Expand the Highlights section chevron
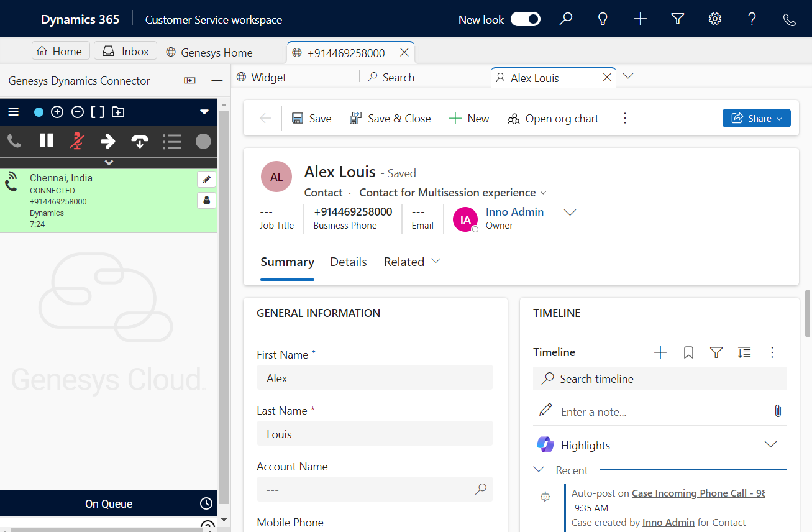Screen dimensions: 812x532 coord(770,445)
